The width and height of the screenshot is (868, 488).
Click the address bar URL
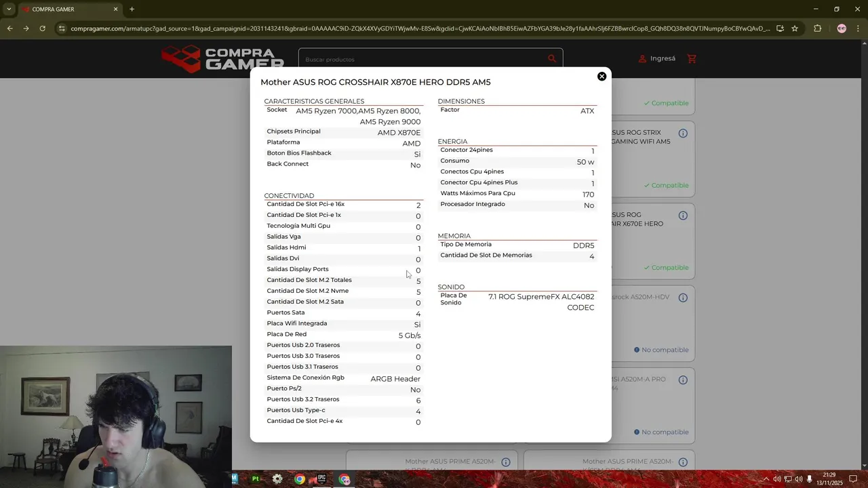click(x=420, y=28)
